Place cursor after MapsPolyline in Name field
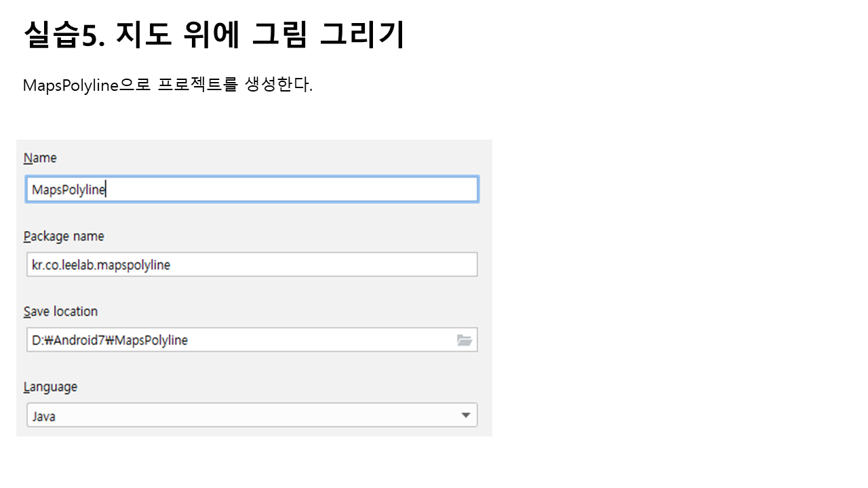Screen dimensions: 868x488 [x=106, y=190]
